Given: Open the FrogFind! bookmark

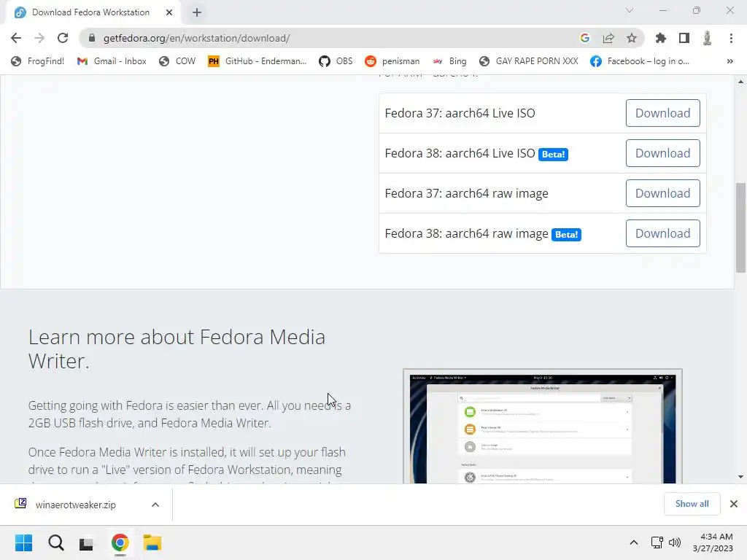Looking at the screenshot, I should click(x=38, y=61).
